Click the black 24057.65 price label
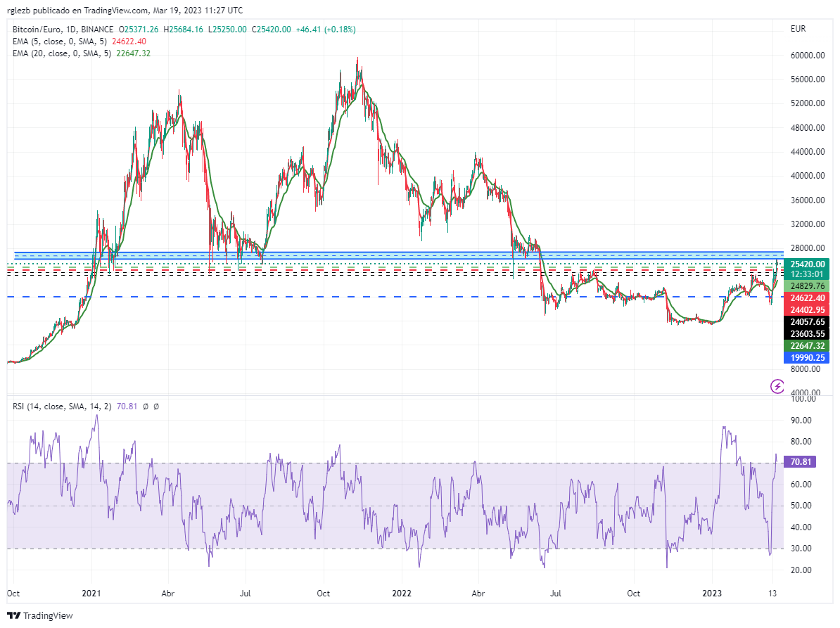Viewport: 840px width, 628px height. 807,322
